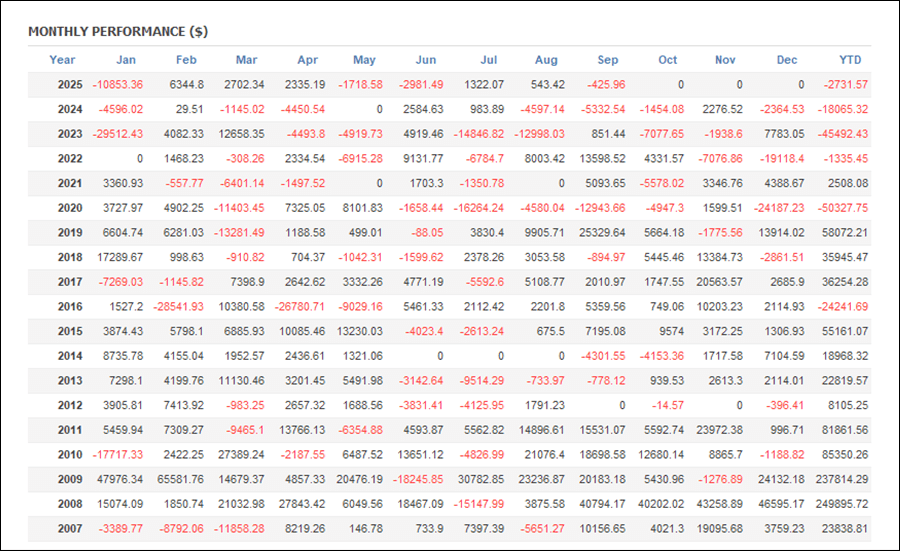This screenshot has height=551, width=900.
Task: Click the January 2023 loss -29512.43
Action: point(116,134)
